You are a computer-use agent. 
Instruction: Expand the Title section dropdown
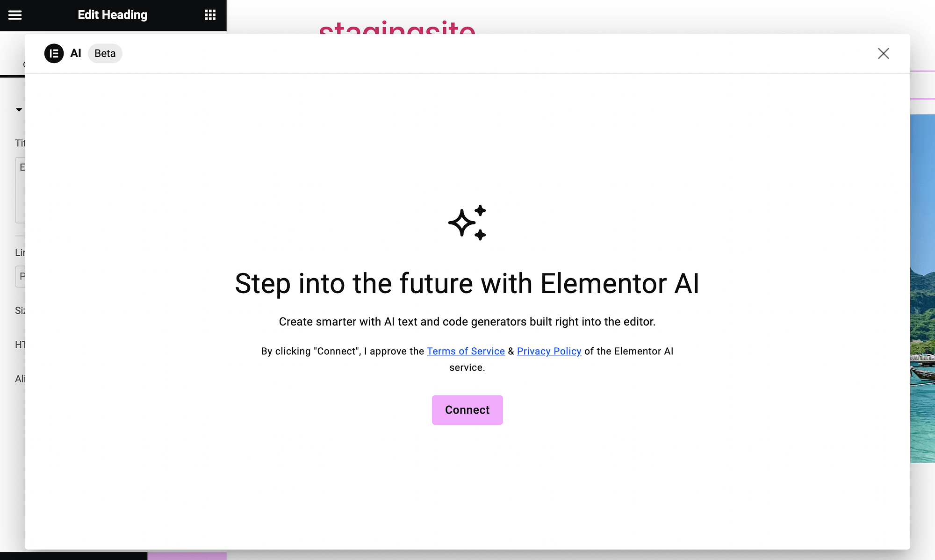click(19, 109)
